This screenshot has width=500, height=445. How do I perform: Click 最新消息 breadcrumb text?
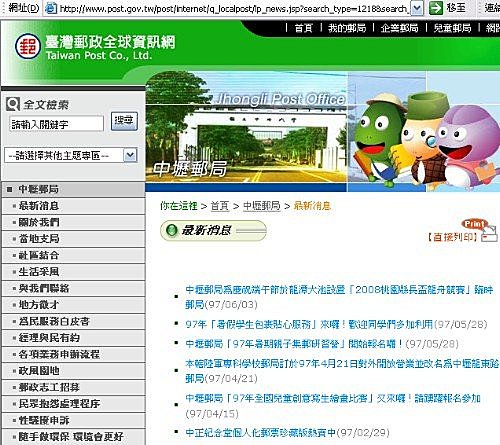(312, 206)
